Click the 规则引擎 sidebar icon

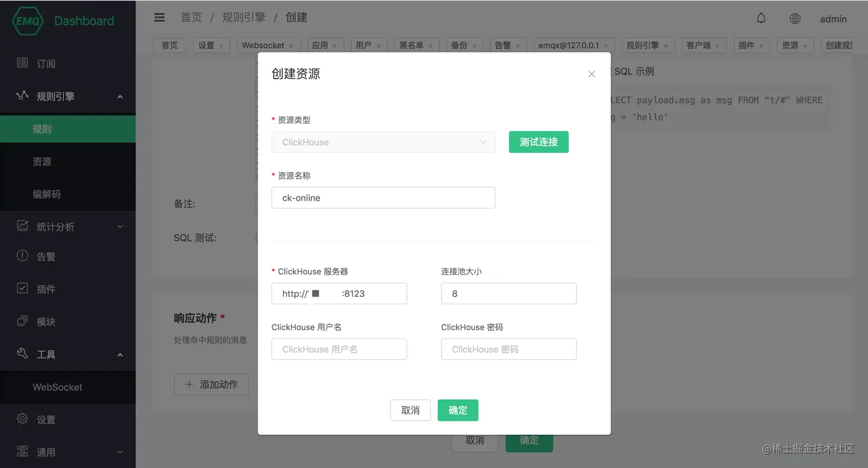pyautogui.click(x=22, y=95)
